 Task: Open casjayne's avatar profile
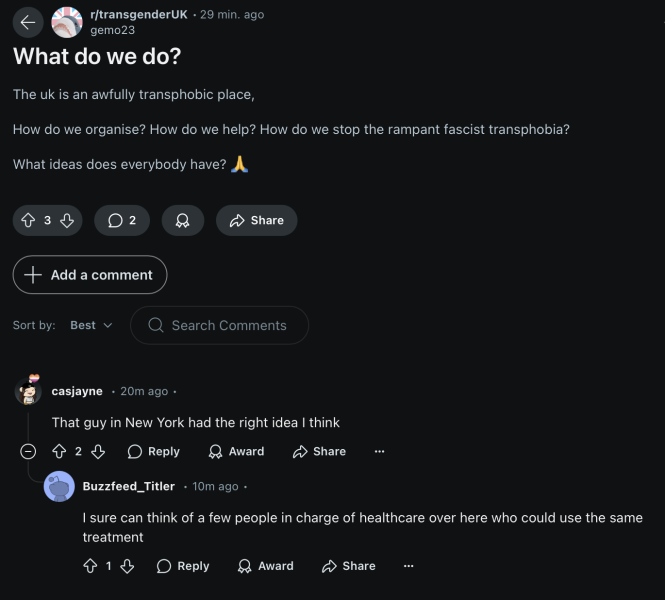[28, 391]
